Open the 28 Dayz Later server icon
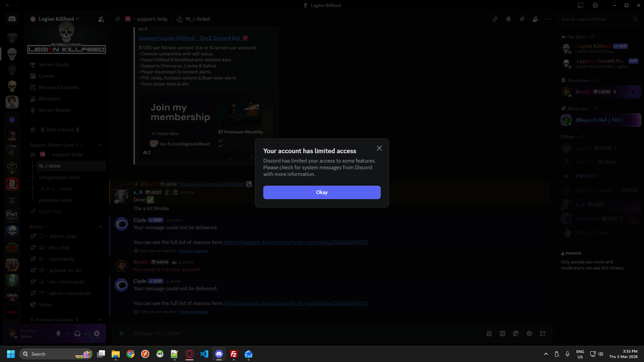The width and height of the screenshot is (644, 362). point(12,184)
